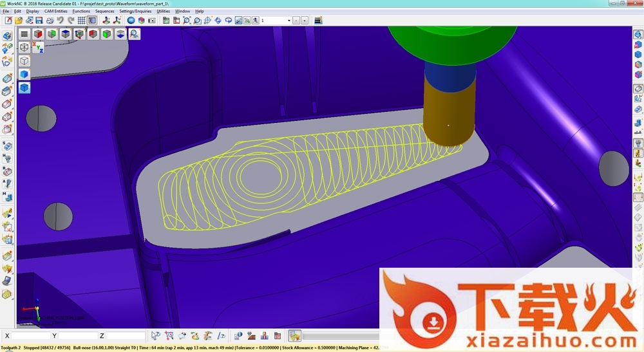Open the Settings/Enquiries menu
The height and width of the screenshot is (352, 644).
point(135,11)
